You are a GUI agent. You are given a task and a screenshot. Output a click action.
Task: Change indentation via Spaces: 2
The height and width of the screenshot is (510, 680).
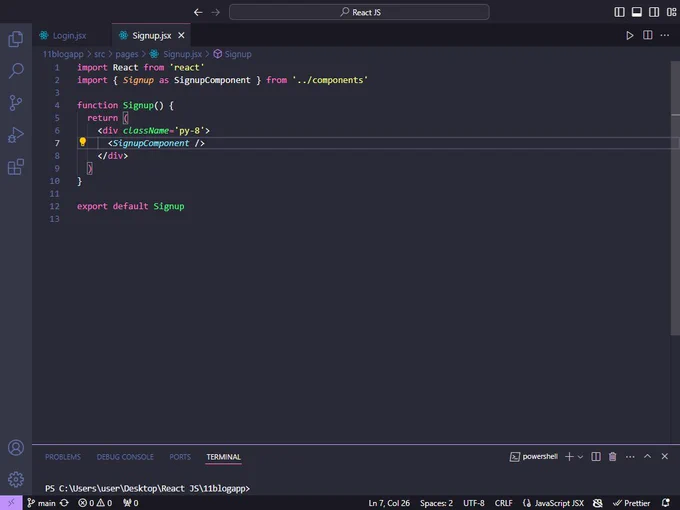[x=436, y=503]
